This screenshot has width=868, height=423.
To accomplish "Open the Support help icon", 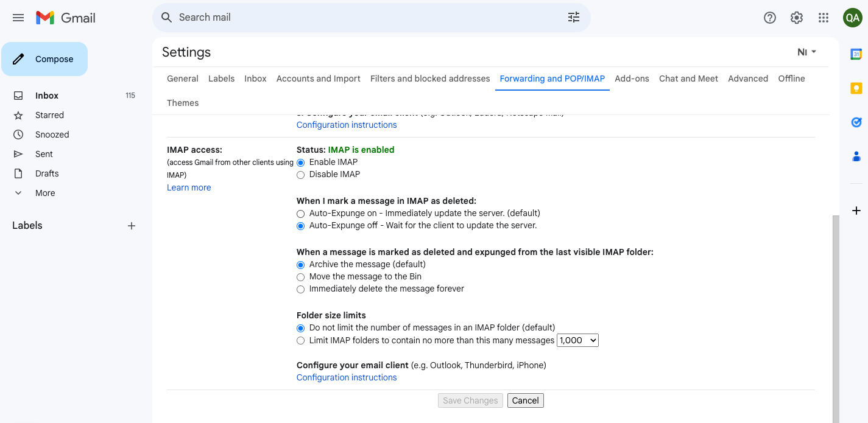I will [x=769, y=18].
